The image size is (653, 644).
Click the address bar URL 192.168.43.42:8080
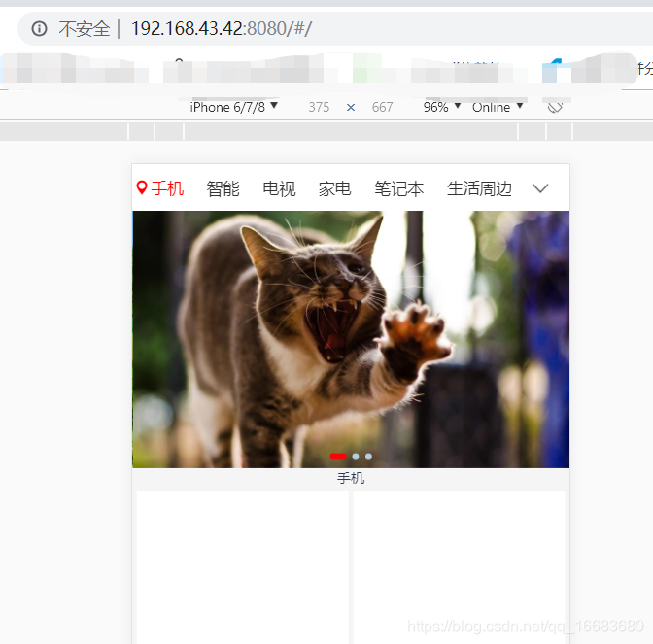pos(222,29)
